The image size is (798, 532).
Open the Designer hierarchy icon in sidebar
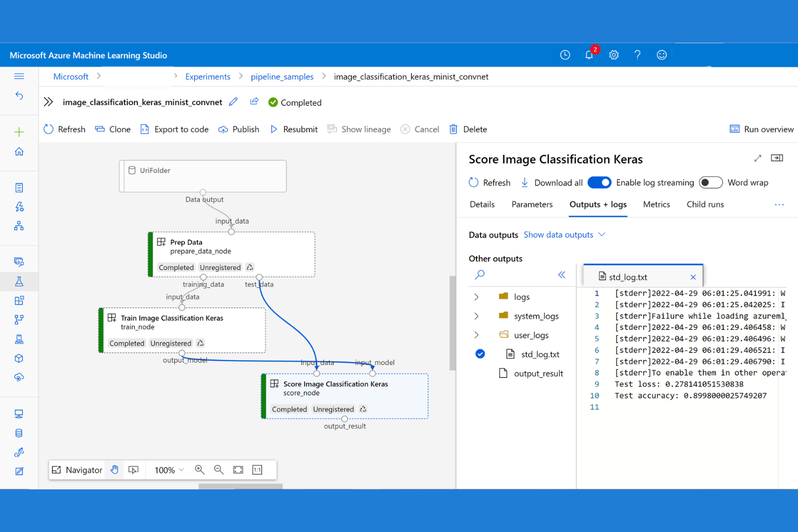(x=19, y=226)
